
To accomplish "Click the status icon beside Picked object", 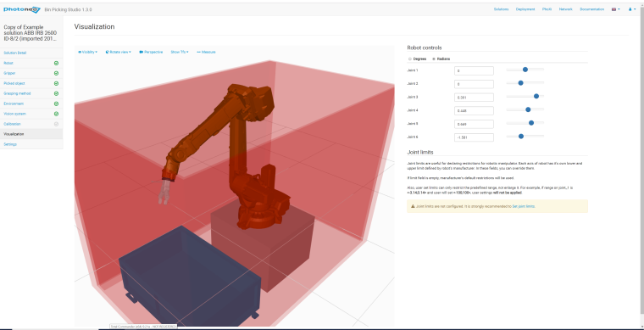I will click(x=56, y=83).
